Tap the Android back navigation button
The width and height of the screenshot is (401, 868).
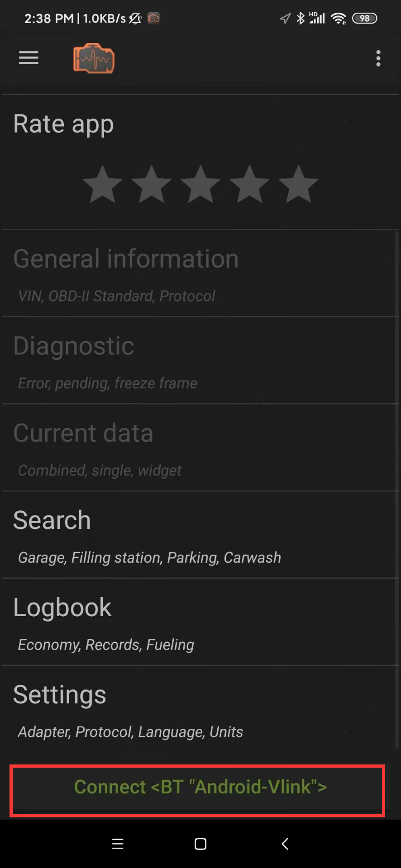(285, 844)
